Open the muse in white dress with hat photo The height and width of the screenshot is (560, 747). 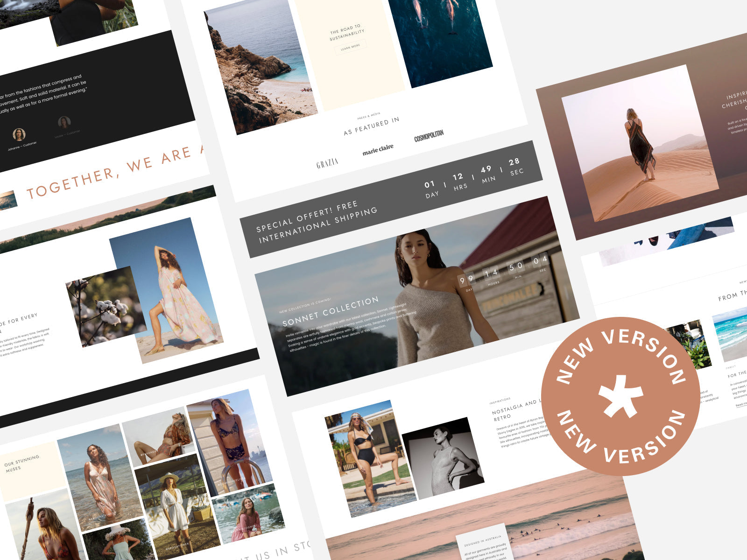(x=177, y=506)
